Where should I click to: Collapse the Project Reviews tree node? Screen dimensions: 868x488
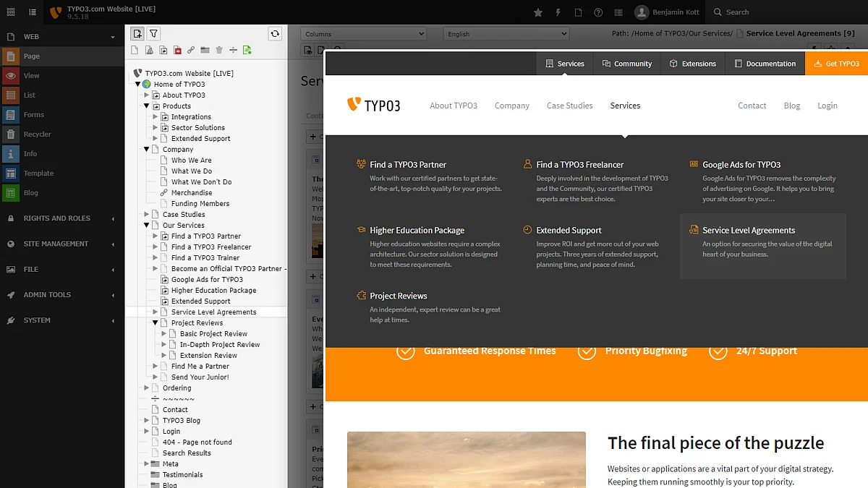click(155, 323)
